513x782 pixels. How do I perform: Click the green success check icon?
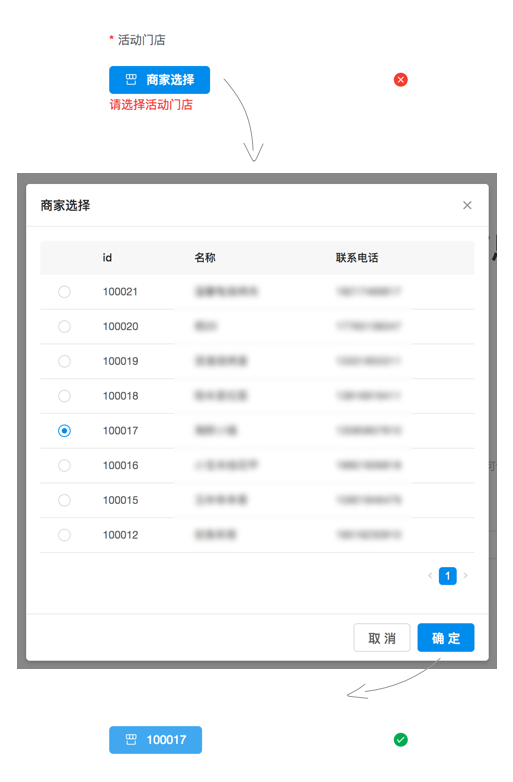tap(400, 740)
